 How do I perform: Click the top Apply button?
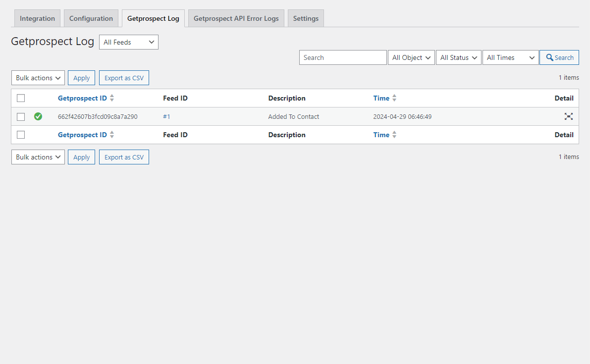pyautogui.click(x=81, y=78)
